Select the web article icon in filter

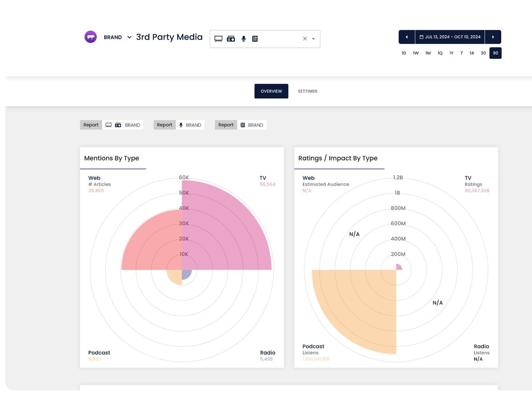[x=255, y=39]
